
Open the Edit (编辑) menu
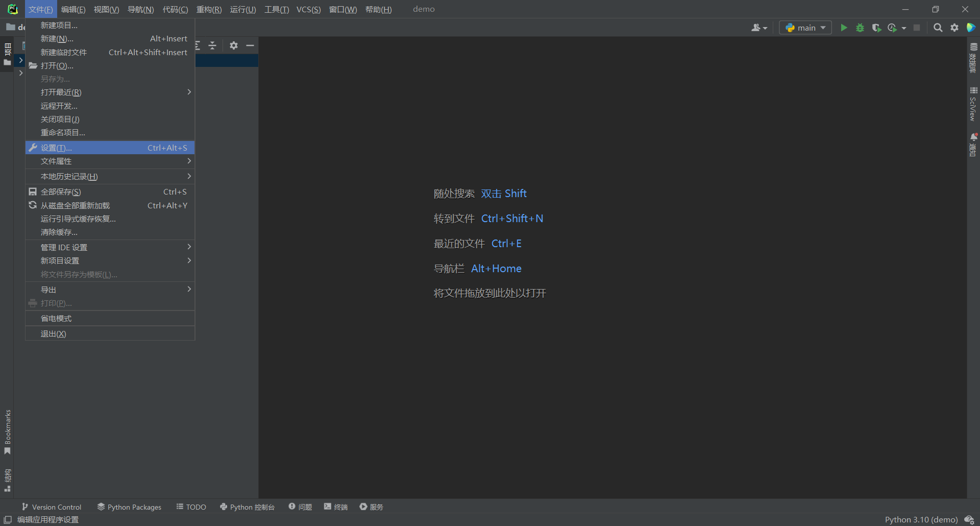tap(73, 9)
